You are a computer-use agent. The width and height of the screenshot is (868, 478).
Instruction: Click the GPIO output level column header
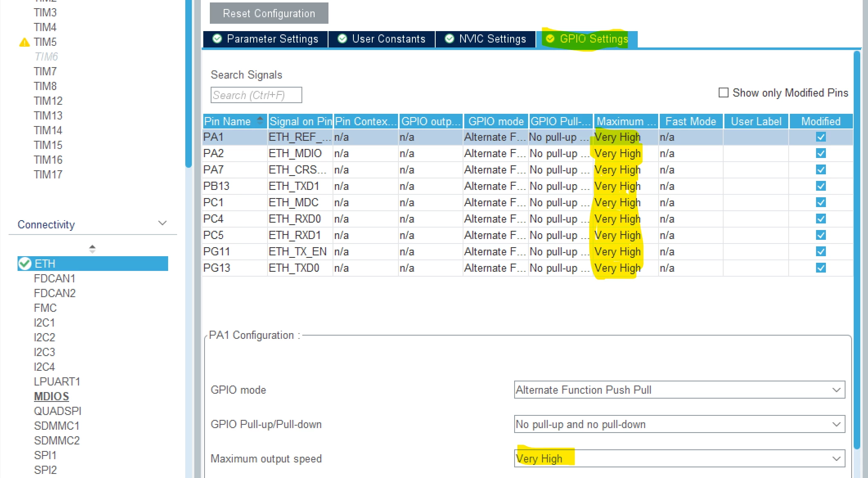tap(431, 121)
